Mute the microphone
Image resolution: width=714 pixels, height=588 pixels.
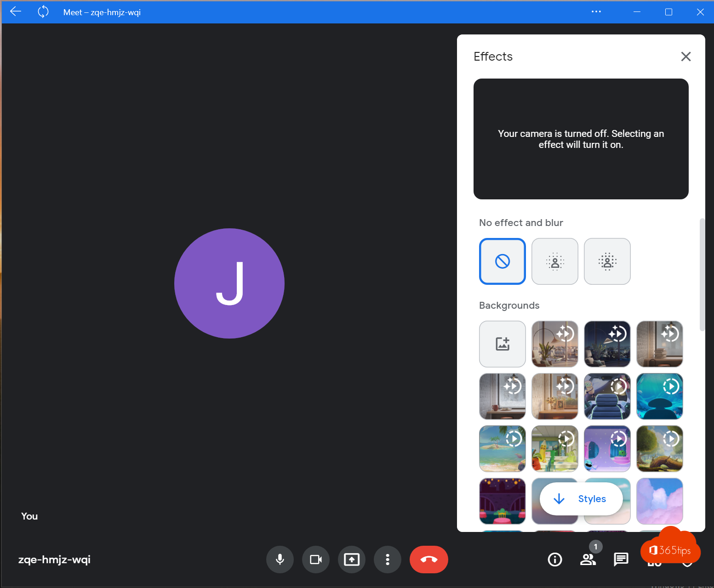(280, 560)
